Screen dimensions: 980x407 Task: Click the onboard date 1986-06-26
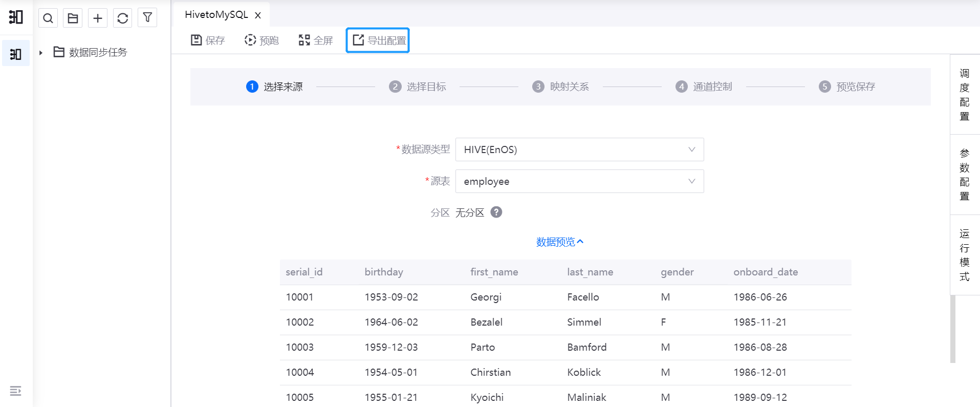(760, 297)
